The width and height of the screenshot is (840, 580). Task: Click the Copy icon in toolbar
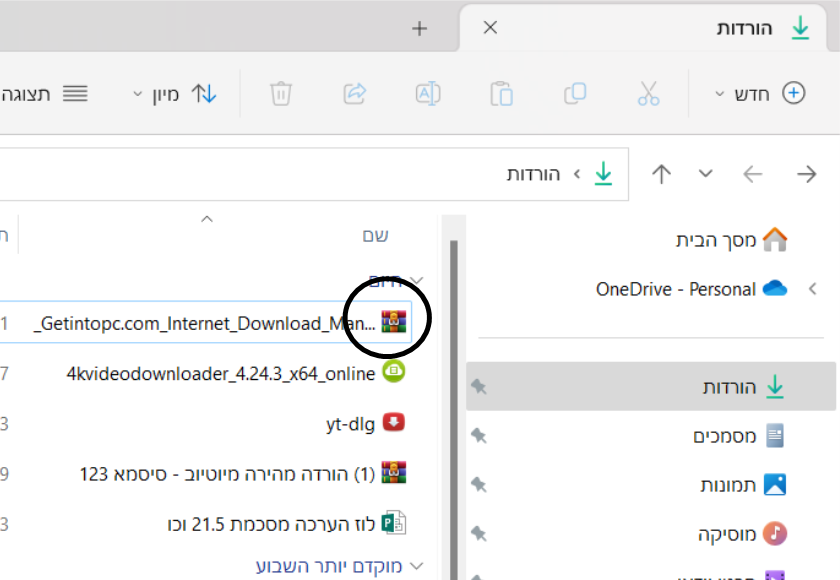pyautogui.click(x=575, y=94)
